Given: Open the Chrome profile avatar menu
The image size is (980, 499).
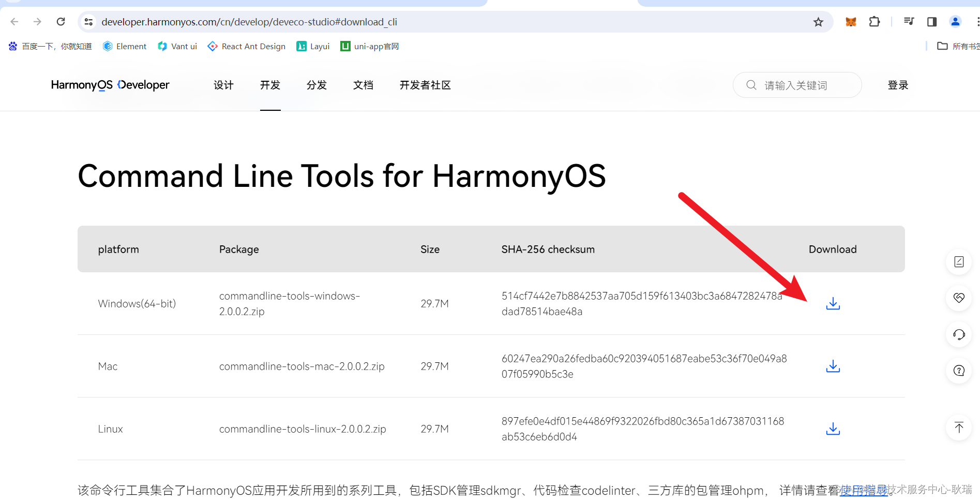Looking at the screenshot, I should [955, 22].
